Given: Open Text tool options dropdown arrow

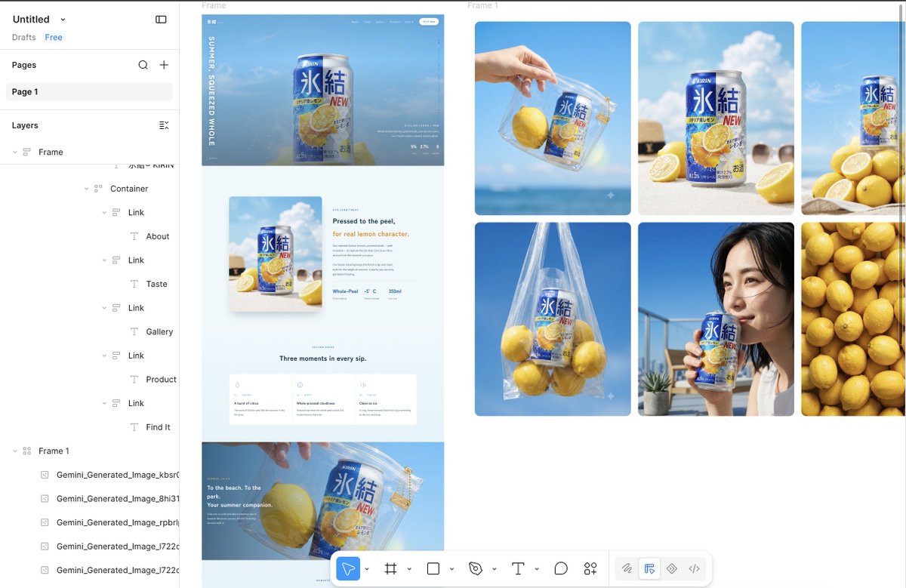Looking at the screenshot, I should [536, 569].
